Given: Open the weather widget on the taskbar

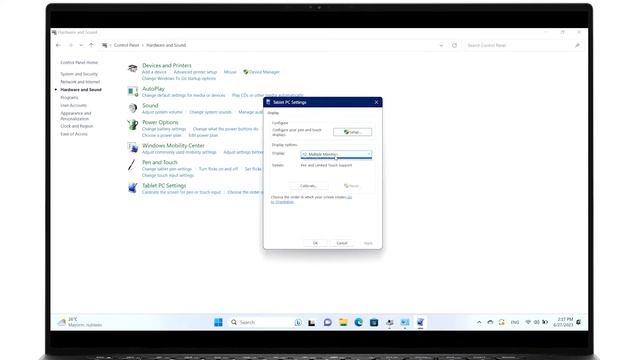Looking at the screenshot, I should coord(80,322).
